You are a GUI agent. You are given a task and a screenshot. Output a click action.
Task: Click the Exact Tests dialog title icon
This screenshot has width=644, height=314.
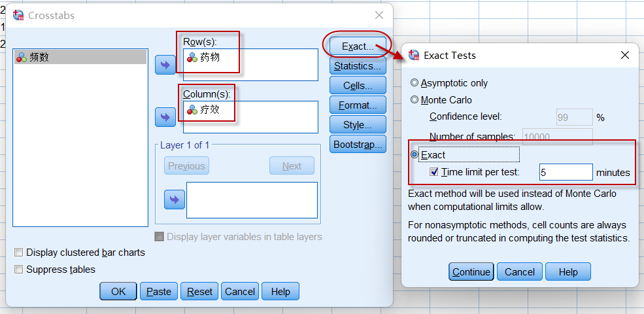(x=413, y=56)
